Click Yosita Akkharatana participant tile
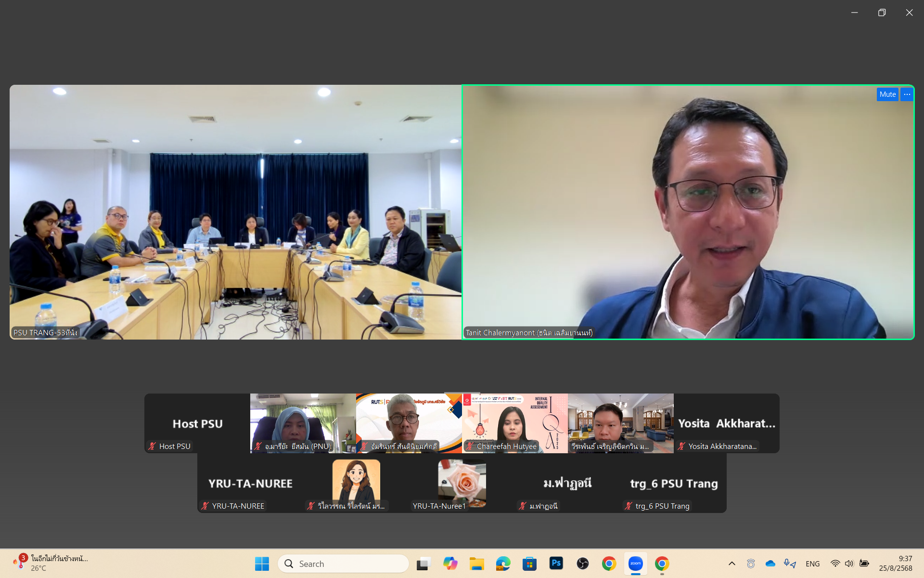 [726, 423]
